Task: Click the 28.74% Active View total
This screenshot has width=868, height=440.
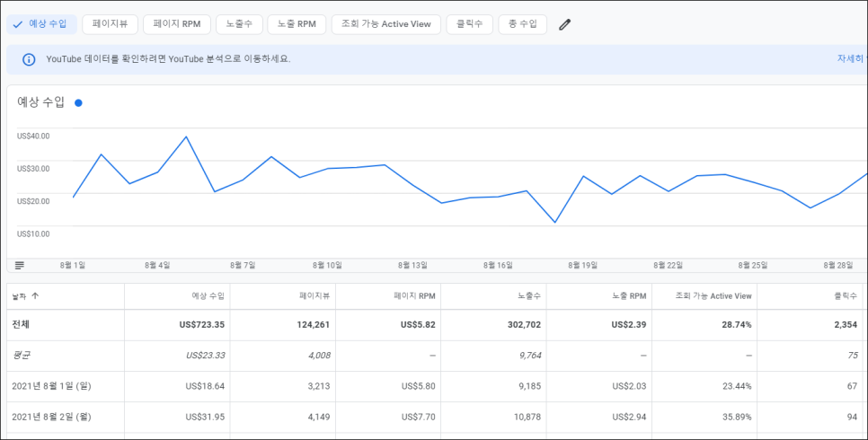Action: coord(737,325)
